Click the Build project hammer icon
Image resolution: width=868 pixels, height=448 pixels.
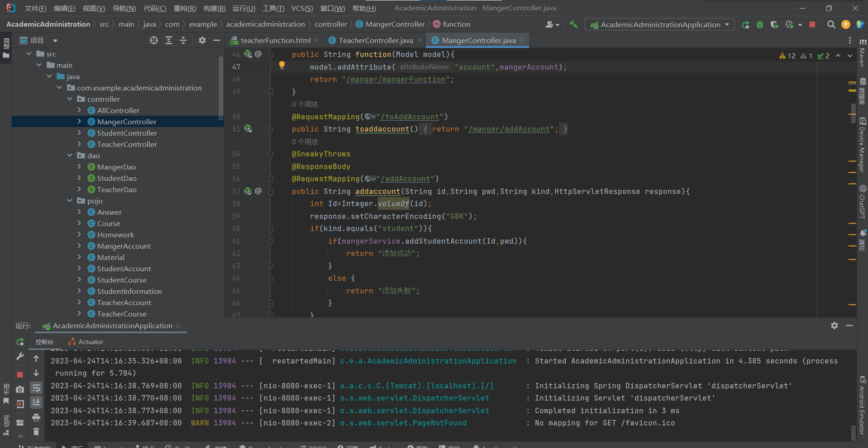[x=573, y=24]
